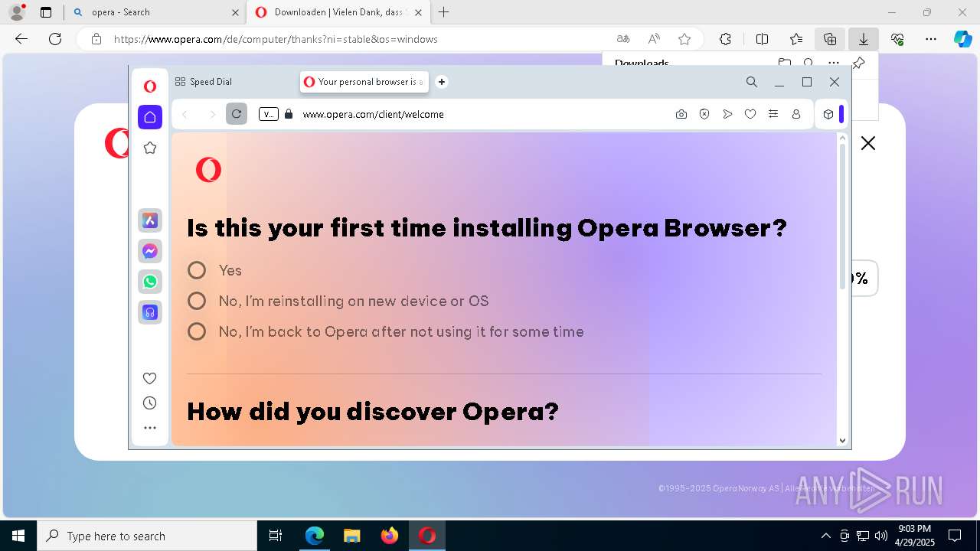
Task: Open History clock icon in Opera sidebar
Action: tap(150, 403)
